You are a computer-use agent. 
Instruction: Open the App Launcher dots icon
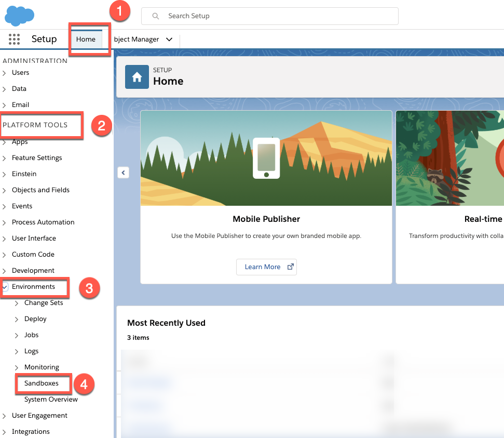14,39
